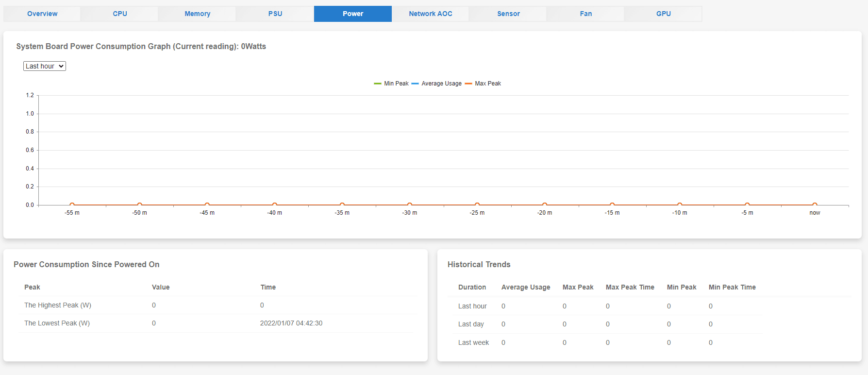Click the Lowest Peak value 0
This screenshot has width=868, height=375.
154,323
